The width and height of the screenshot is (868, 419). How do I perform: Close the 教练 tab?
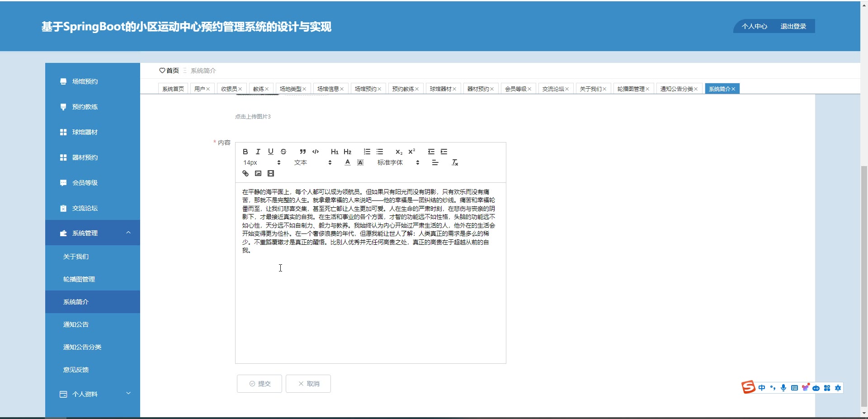(x=267, y=89)
